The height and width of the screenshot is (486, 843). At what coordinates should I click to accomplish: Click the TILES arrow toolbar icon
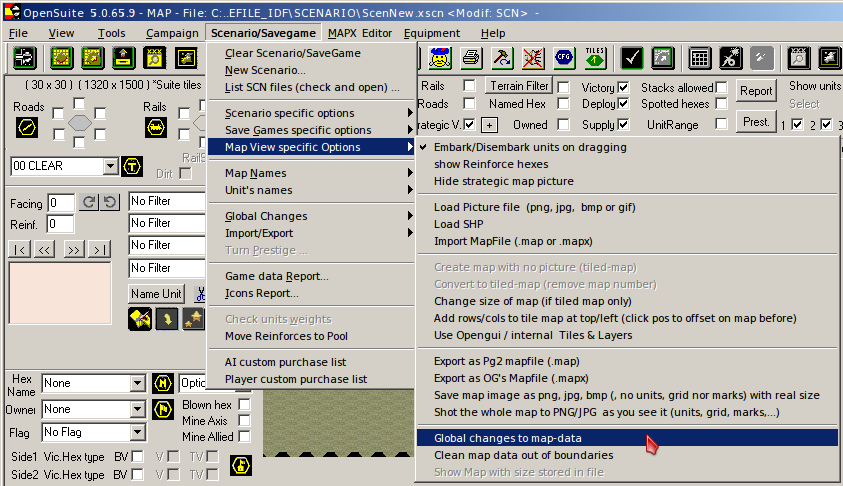coord(595,58)
